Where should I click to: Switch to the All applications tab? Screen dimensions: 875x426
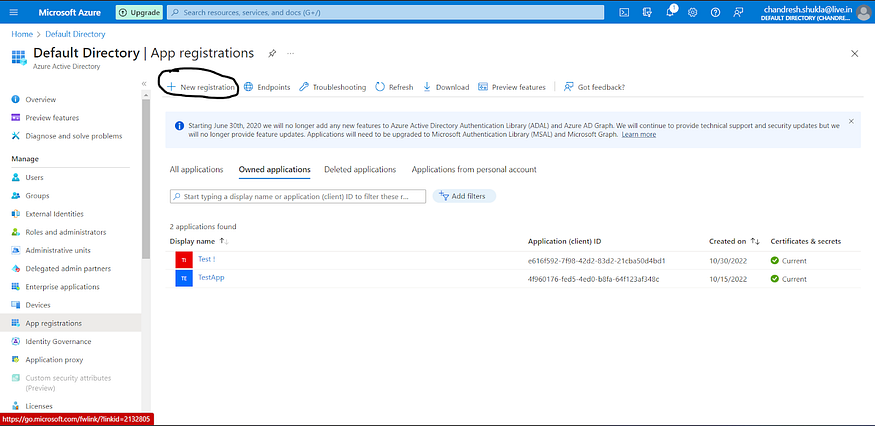196,169
